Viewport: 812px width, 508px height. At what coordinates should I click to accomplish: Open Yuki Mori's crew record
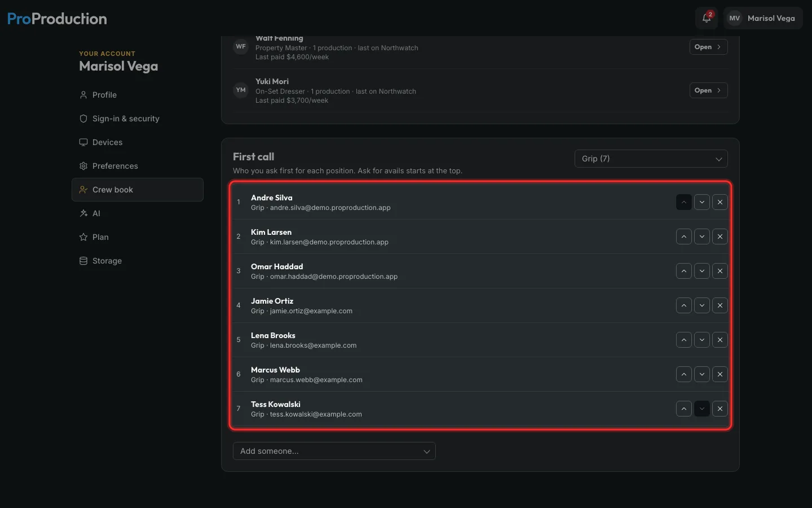tap(709, 90)
